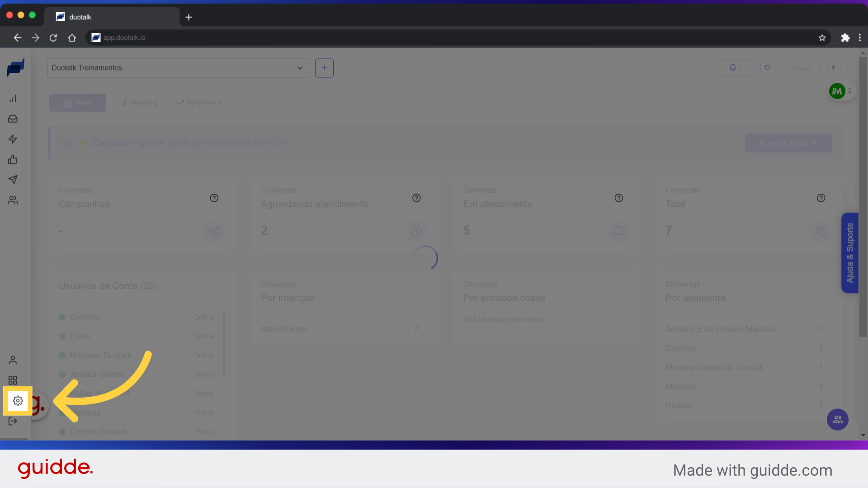This screenshot has width=868, height=488.
Task: Click the Logout/exit arrow icon
Action: [14, 421]
